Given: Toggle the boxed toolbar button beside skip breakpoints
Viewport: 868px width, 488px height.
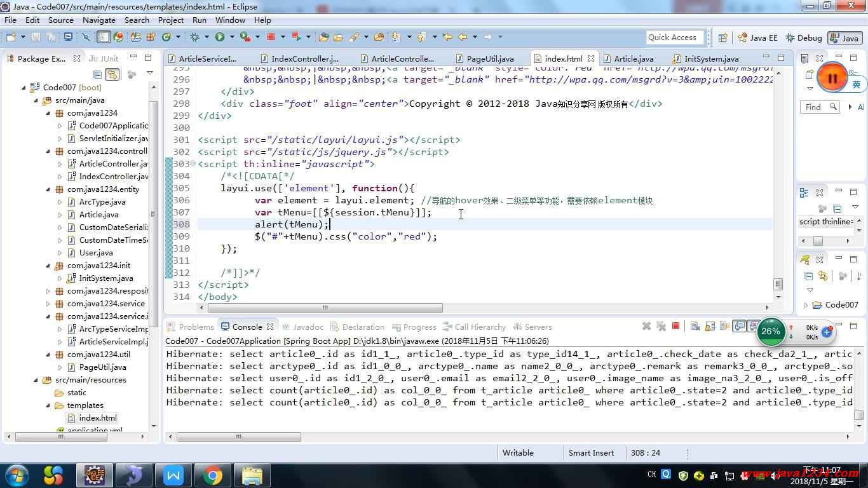Looking at the screenshot, I should [104, 37].
